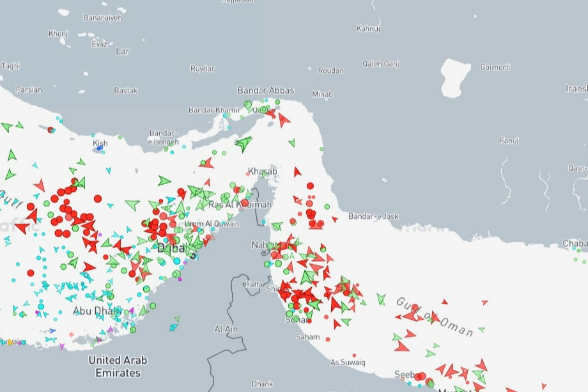Click the pink diamond marker beside Khasab label
The width and height of the screenshot is (588, 392).
point(249,173)
